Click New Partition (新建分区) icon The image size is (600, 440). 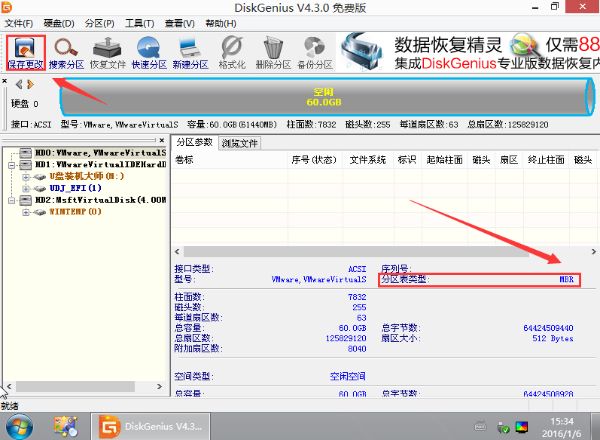pyautogui.click(x=190, y=53)
